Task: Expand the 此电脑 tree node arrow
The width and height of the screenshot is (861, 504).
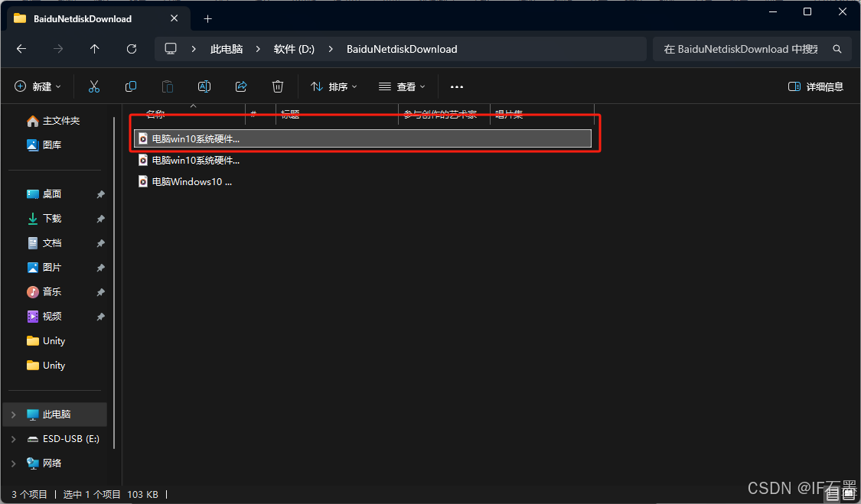Action: pos(14,415)
